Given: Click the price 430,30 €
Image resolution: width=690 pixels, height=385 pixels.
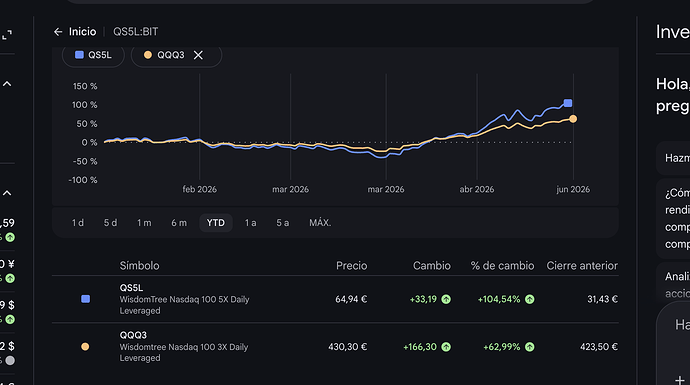Looking at the screenshot, I should click(x=348, y=347).
